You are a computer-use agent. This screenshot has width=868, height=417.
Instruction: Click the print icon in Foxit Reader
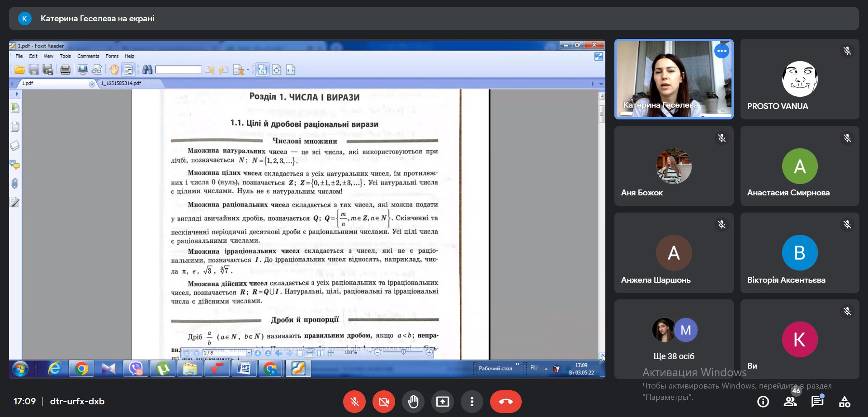click(66, 70)
